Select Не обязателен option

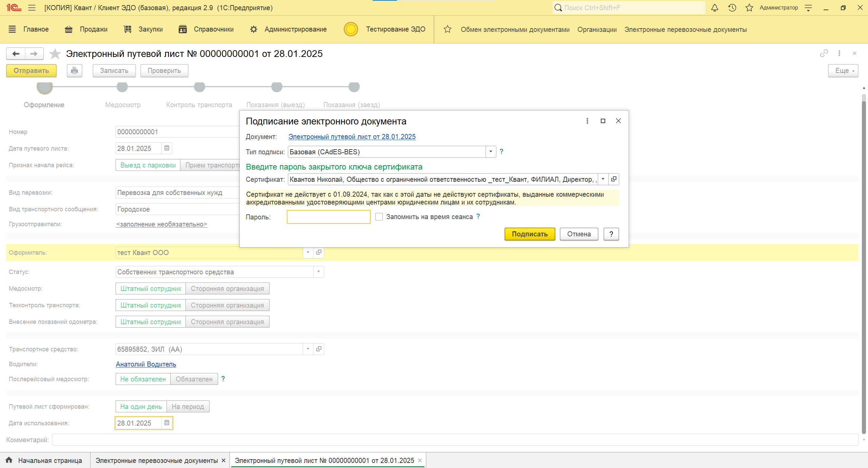point(143,379)
